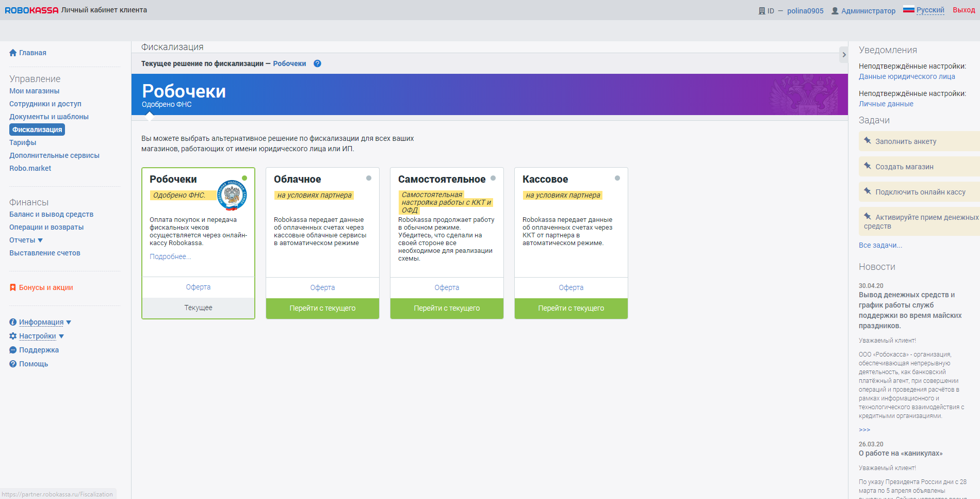Select the Самостоятельное solution status dot
This screenshot has height=499, width=980.
(493, 178)
